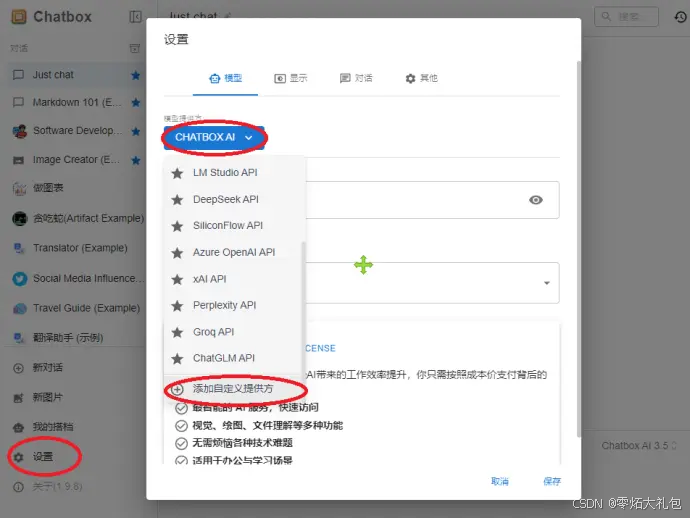The height and width of the screenshot is (518, 690).
Task: Select Perplexity API provider
Action: tap(234, 305)
